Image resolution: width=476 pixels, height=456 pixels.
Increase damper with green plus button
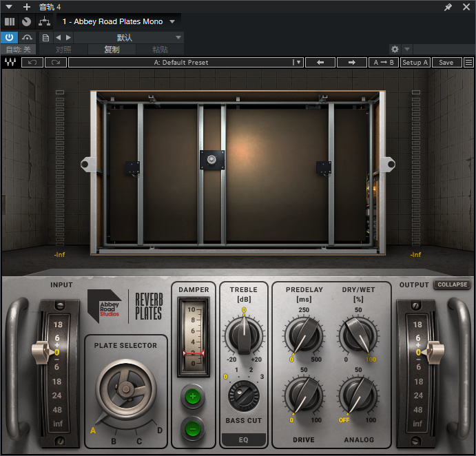(x=192, y=396)
